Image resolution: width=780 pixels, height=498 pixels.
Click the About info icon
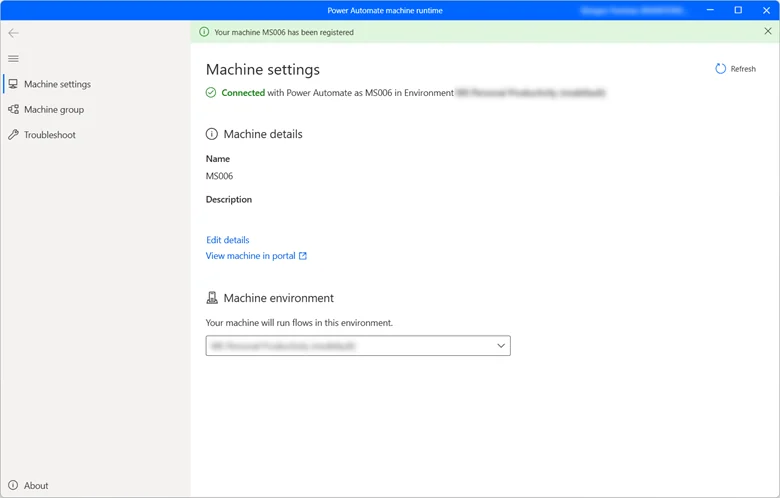(x=13, y=486)
